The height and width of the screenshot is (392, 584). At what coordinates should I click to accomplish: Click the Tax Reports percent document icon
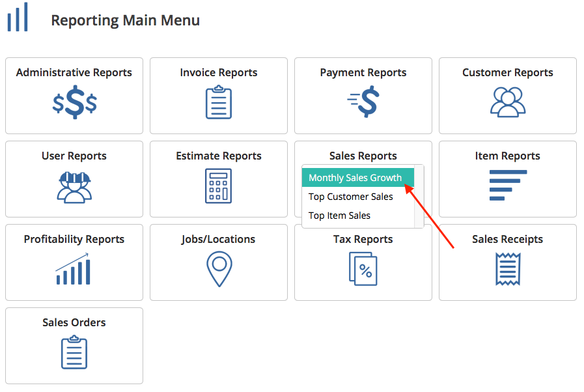click(363, 269)
